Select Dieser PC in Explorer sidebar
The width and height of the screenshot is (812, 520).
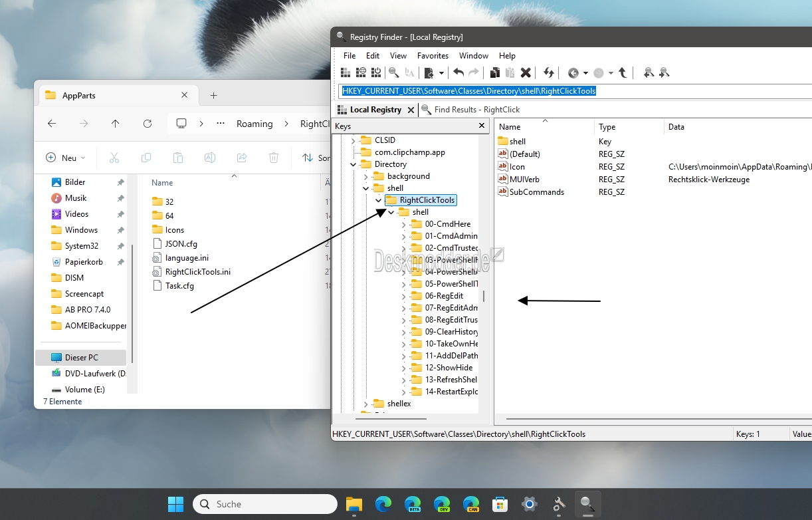tap(80, 358)
